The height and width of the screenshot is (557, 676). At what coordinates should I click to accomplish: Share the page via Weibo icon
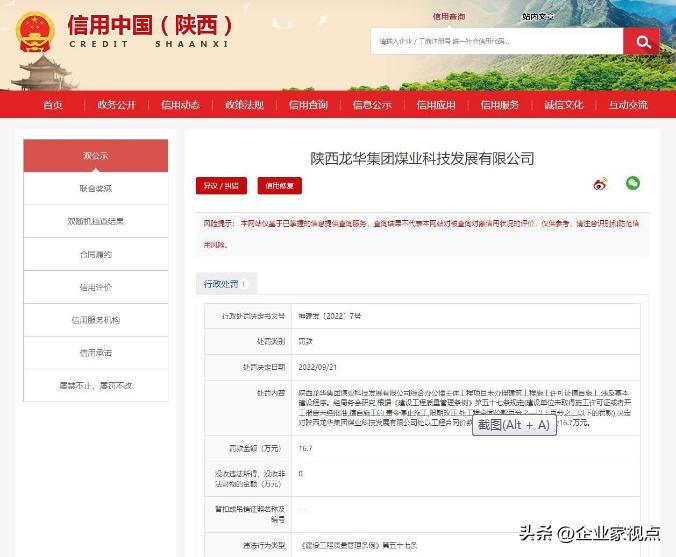pyautogui.click(x=600, y=184)
